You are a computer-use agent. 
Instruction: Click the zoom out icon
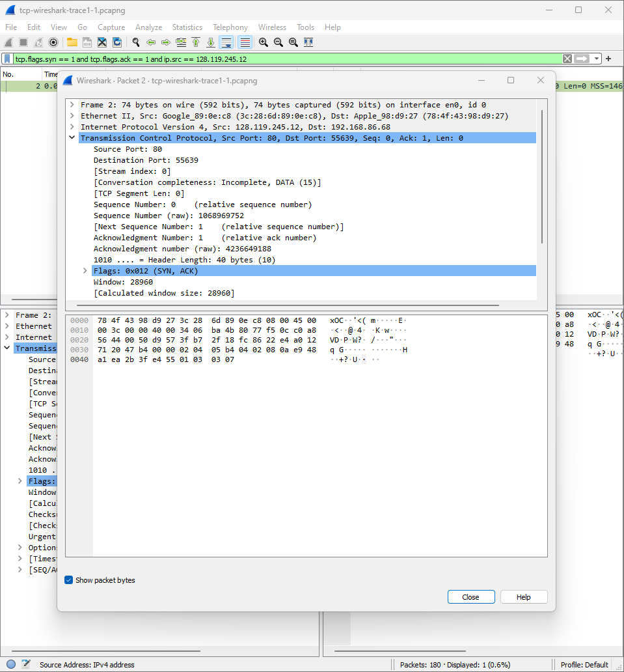point(278,42)
